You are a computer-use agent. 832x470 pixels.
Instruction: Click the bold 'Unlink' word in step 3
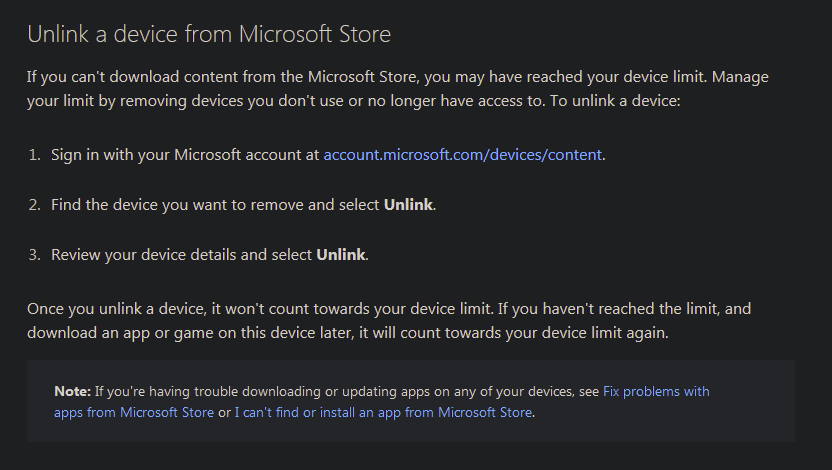[x=341, y=255]
